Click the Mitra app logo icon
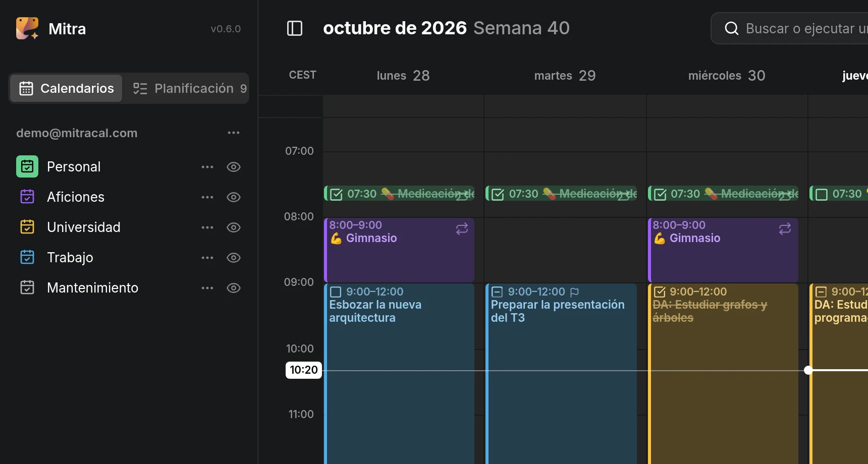Screen dimensions: 868x464 pos(27,28)
